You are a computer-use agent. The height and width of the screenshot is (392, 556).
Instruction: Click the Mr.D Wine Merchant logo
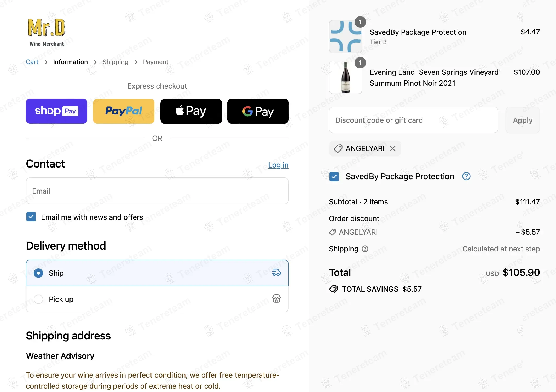[x=47, y=32]
